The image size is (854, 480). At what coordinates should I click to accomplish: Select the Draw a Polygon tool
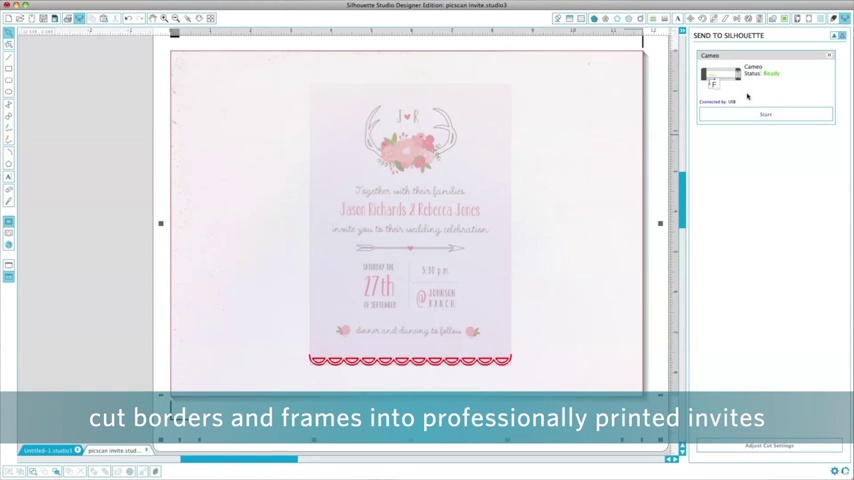(9, 104)
